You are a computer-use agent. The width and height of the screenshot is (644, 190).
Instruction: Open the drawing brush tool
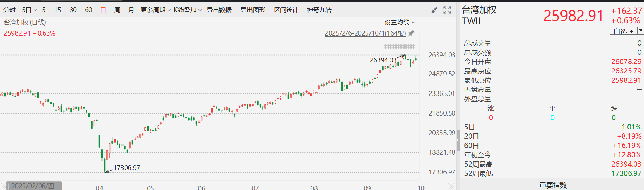pyautogui.click(x=434, y=10)
